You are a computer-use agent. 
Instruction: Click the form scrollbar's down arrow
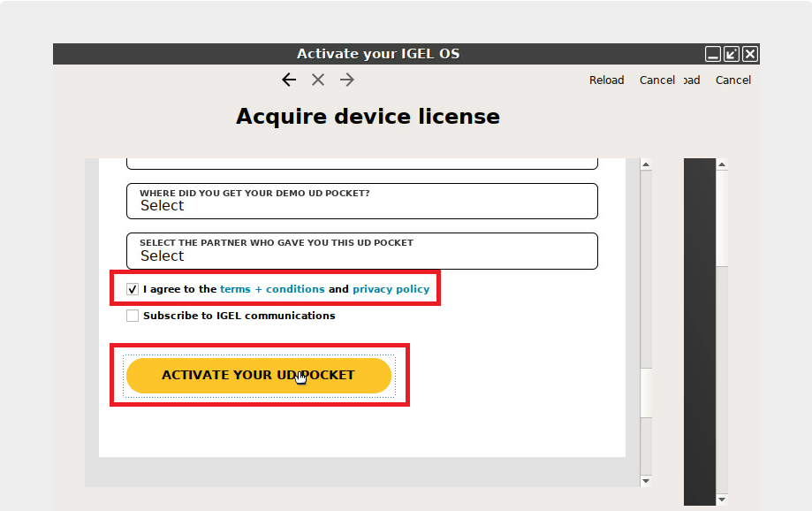646,481
